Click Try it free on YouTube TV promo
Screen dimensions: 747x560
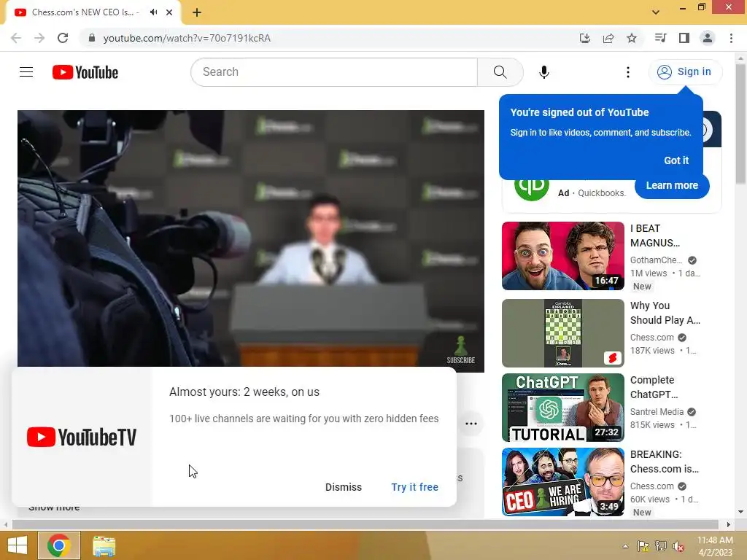(415, 487)
